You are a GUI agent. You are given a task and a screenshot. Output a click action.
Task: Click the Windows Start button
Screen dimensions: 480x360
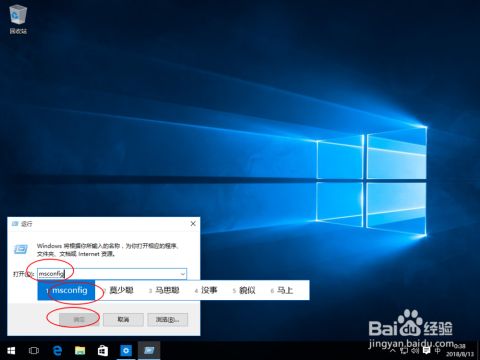pyautogui.click(x=11, y=351)
